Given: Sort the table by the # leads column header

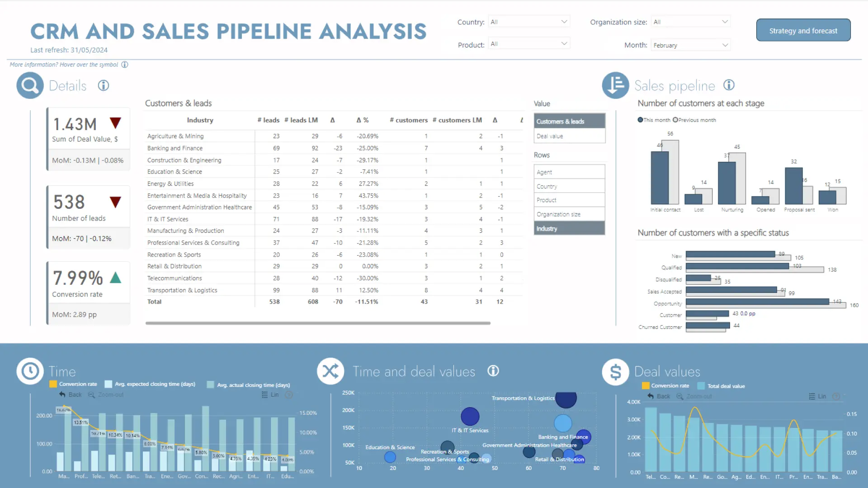Looking at the screenshot, I should 269,120.
